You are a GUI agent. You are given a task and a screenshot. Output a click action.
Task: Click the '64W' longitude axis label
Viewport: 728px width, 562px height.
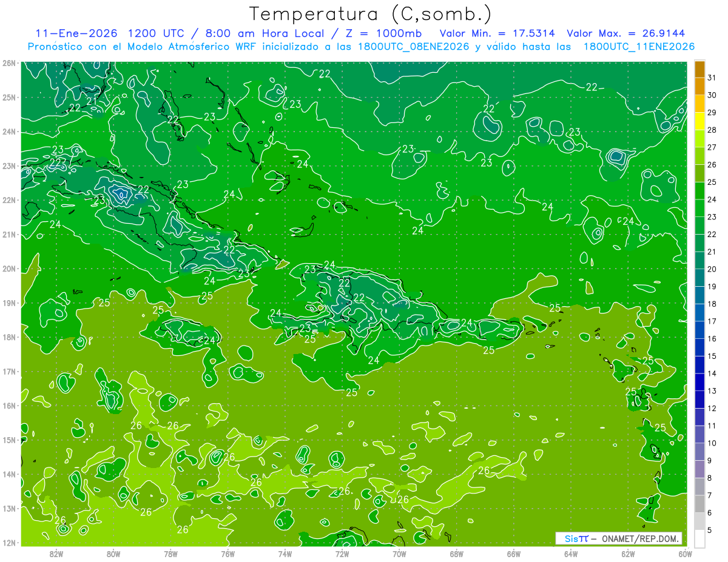coord(571,554)
